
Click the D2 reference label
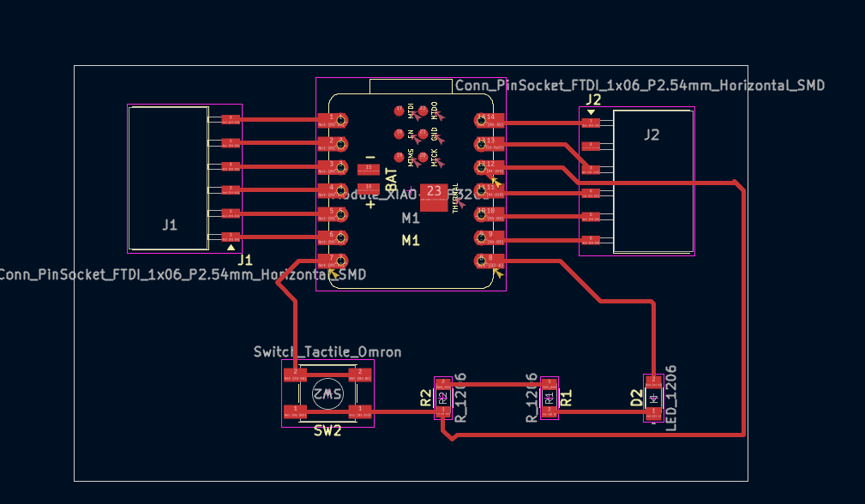pos(636,398)
